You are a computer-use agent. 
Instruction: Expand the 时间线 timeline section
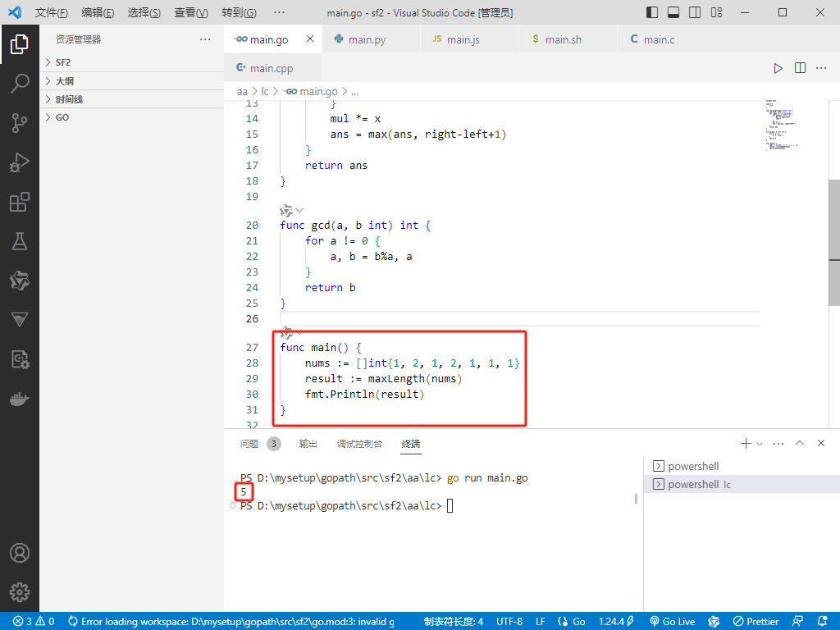132,99
